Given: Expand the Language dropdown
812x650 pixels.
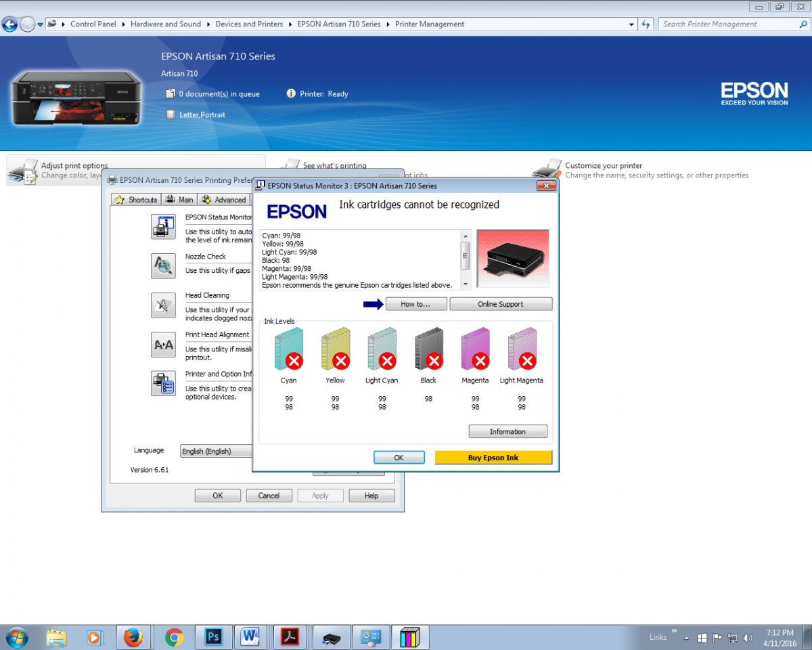Looking at the screenshot, I should click(x=217, y=451).
